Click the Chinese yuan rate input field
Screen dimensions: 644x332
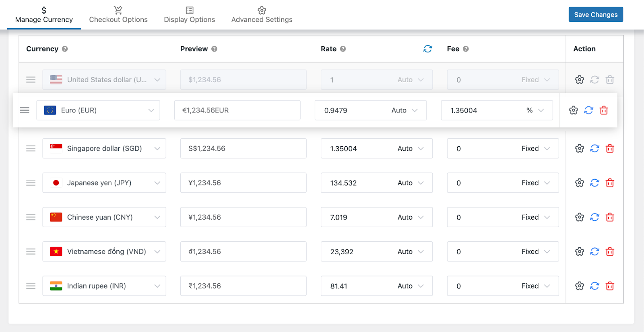point(358,217)
